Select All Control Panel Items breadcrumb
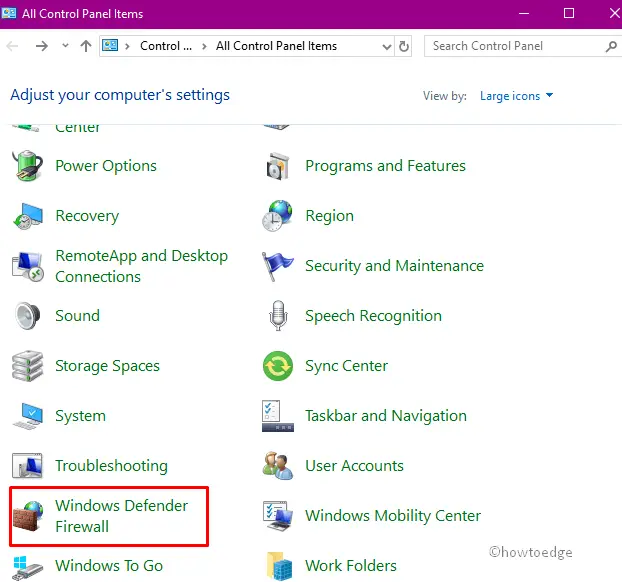Image resolution: width=622 pixels, height=582 pixels. point(276,46)
